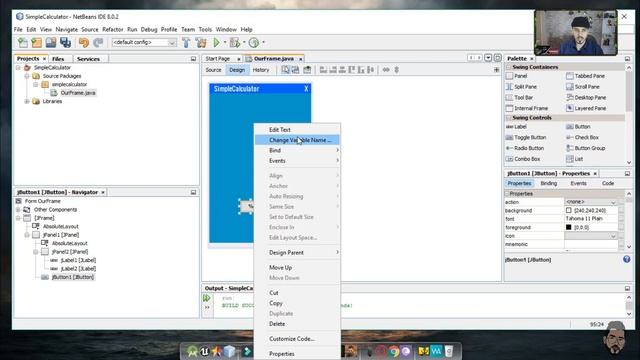The height and width of the screenshot is (360, 640).
Task: Click the Redo arrow icon
Action: point(98,42)
